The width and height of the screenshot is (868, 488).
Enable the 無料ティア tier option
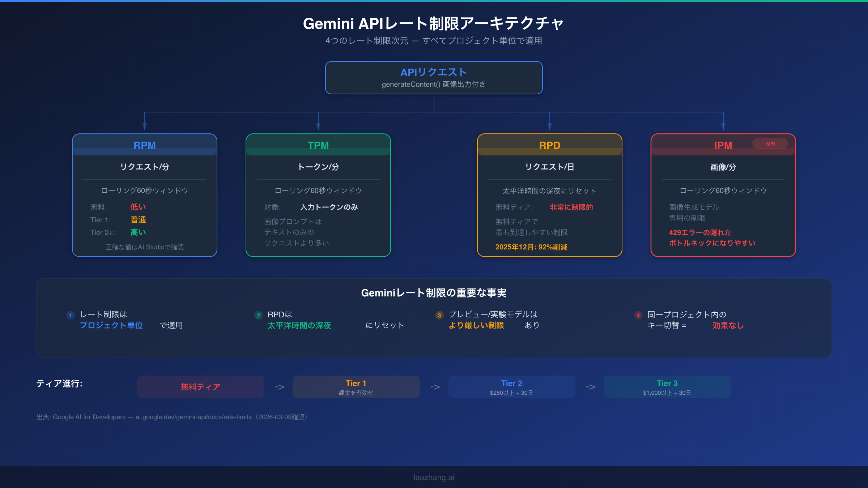pyautogui.click(x=200, y=386)
